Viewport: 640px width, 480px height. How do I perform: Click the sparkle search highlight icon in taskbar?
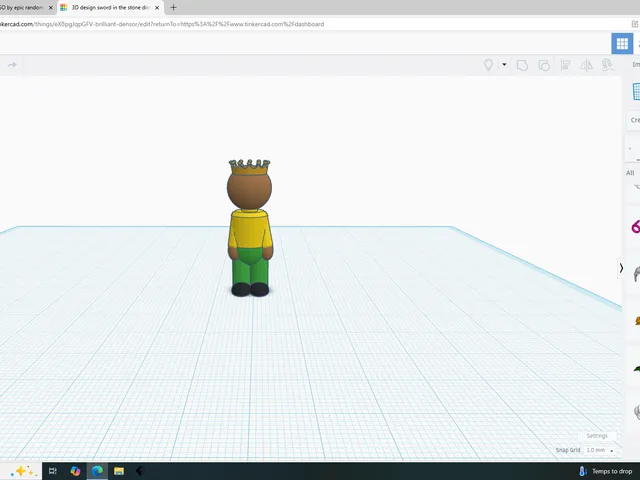point(22,471)
